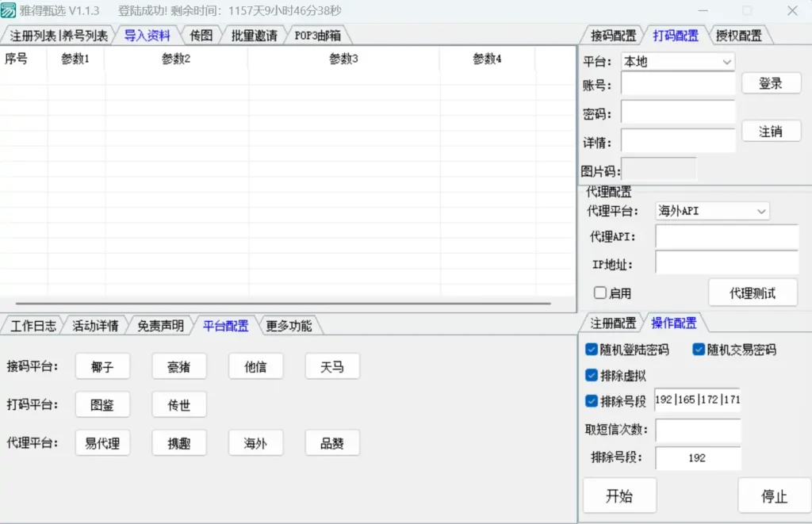The width and height of the screenshot is (812, 524).
Task: Click the app logo icon in title bar
Action: 8,10
